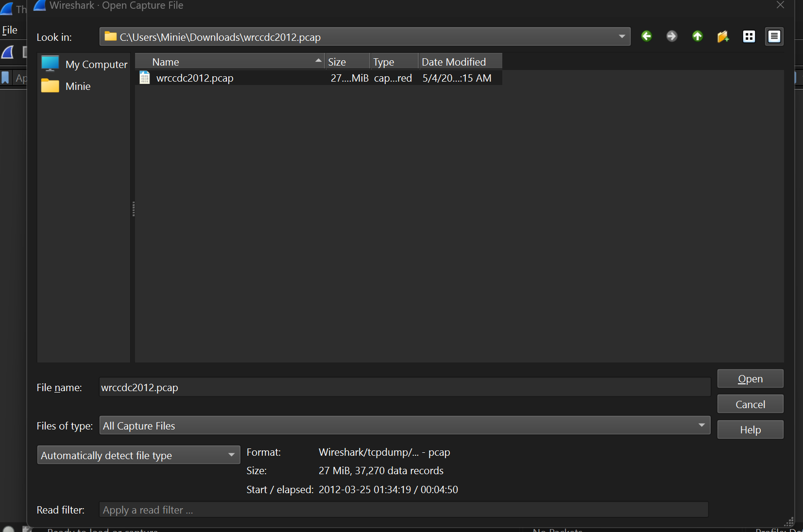Screen dimensions: 803x532
Task: Expand Automatically detect file type dropdown
Action: tap(138, 455)
